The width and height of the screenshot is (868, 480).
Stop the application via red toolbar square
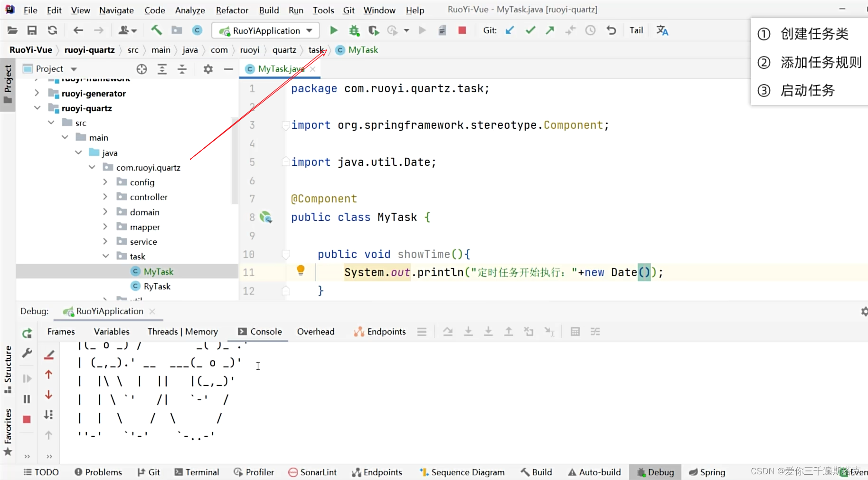tap(462, 30)
